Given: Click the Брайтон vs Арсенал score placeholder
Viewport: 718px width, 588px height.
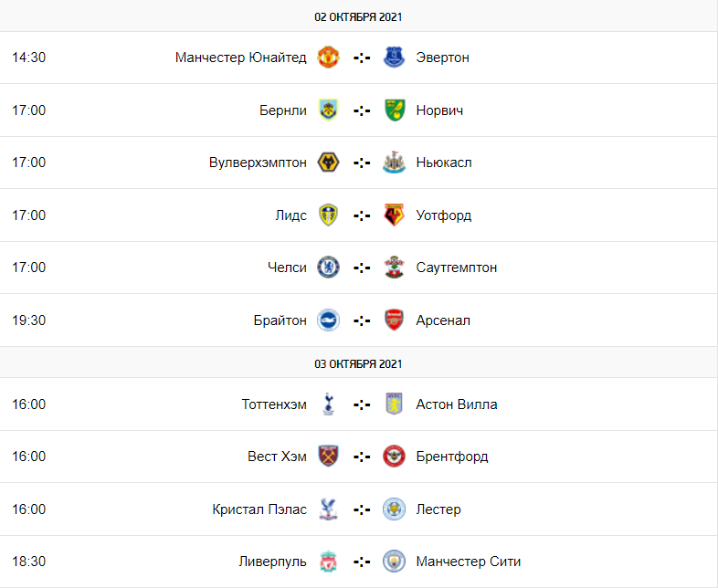Looking at the screenshot, I should click(x=362, y=320).
